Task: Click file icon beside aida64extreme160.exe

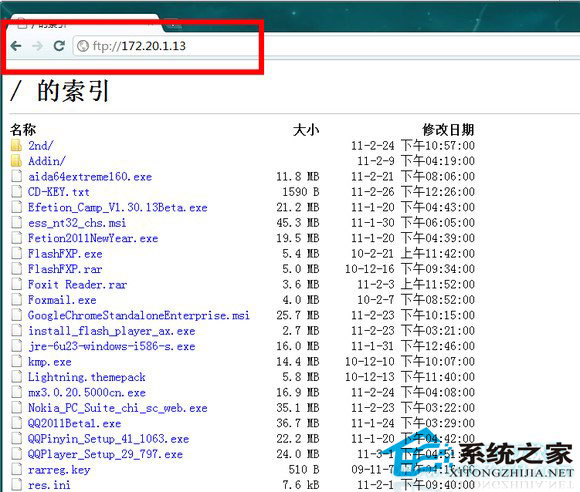Action: (x=16, y=176)
